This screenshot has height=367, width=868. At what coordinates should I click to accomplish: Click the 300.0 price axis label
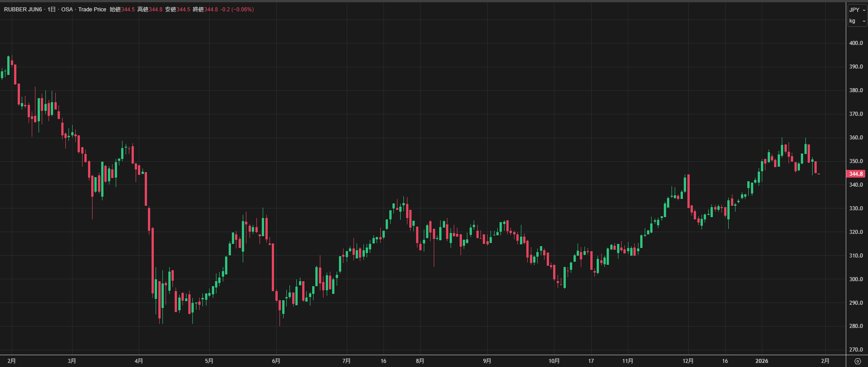(x=856, y=279)
